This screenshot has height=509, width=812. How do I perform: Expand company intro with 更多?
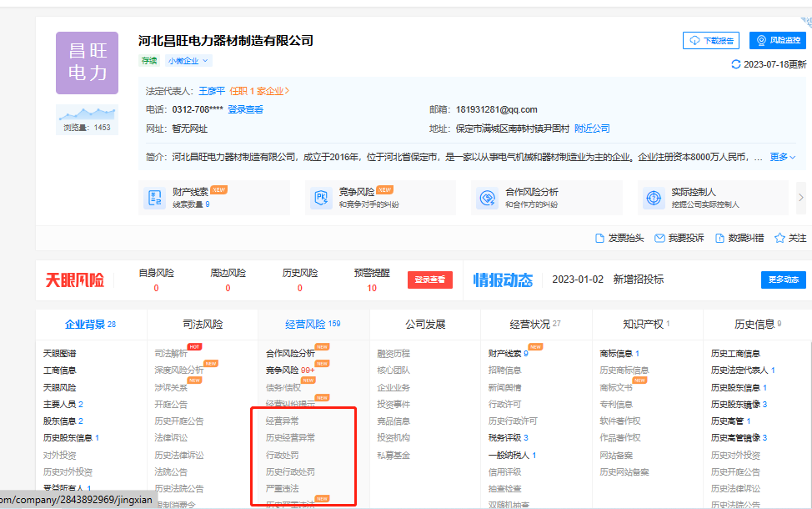pos(783,157)
